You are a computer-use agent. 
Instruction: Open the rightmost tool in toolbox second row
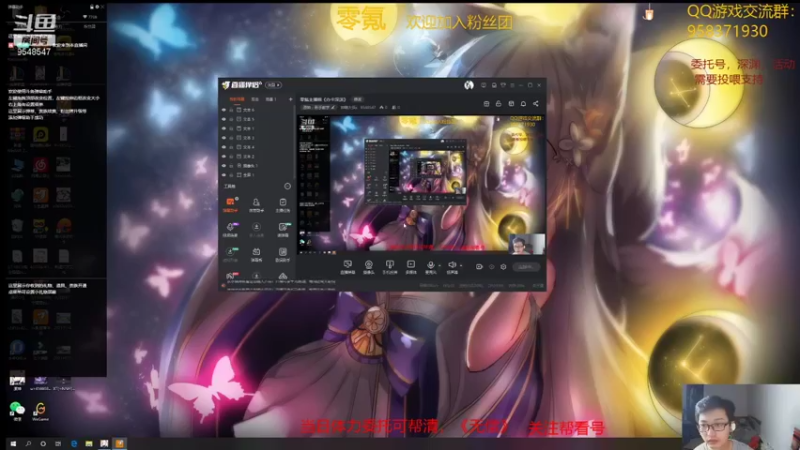point(283,229)
